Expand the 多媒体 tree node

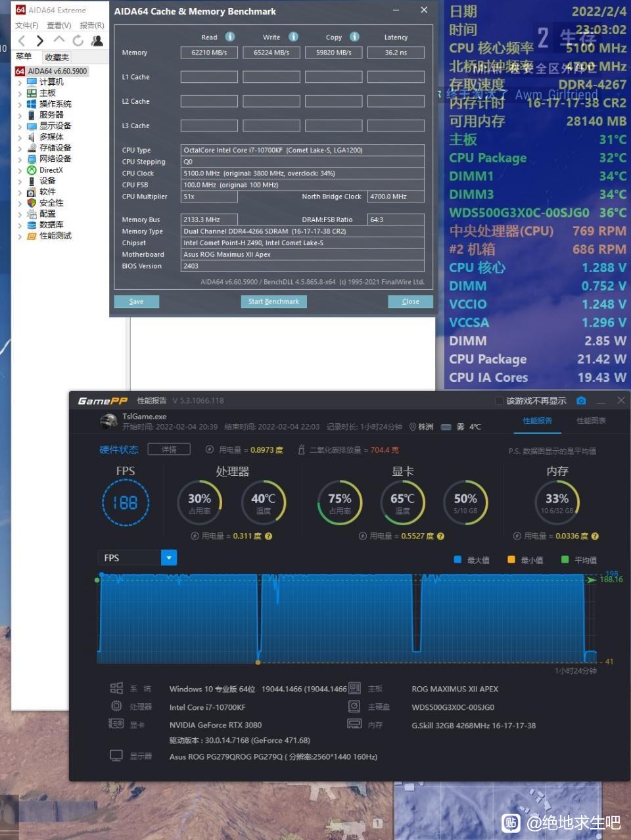[x=20, y=137]
